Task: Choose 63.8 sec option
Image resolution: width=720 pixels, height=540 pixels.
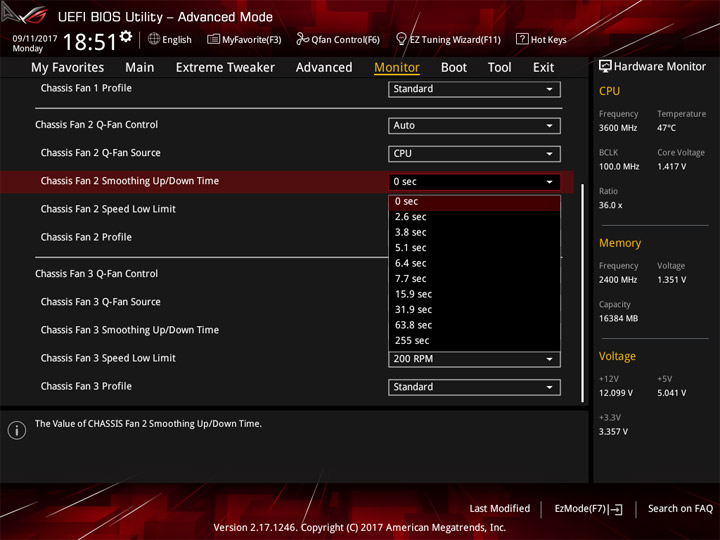Action: click(474, 325)
